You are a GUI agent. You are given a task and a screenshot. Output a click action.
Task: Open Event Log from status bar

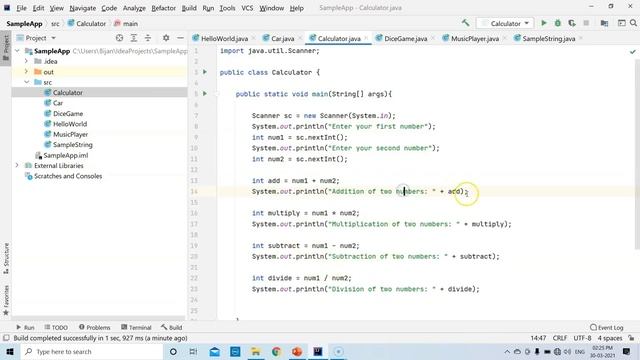pos(607,327)
